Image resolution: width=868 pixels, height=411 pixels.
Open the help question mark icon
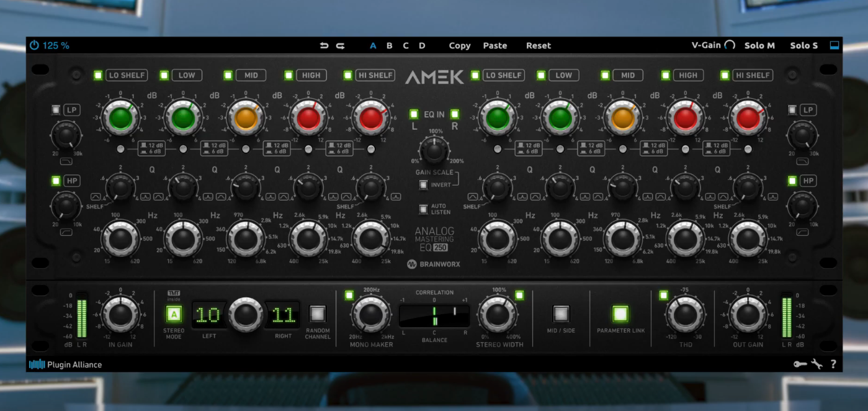click(833, 364)
